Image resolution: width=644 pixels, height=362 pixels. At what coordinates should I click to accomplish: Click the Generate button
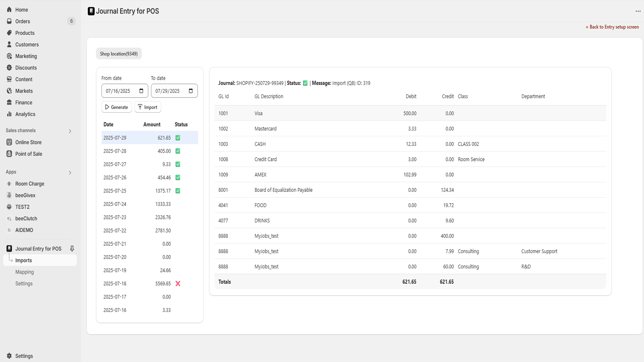point(116,107)
